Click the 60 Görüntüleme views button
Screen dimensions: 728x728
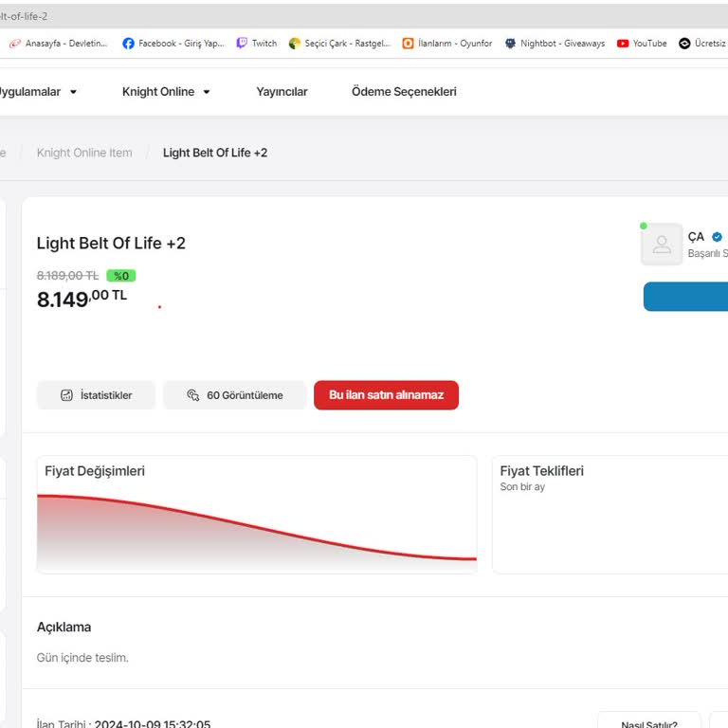[235, 395]
